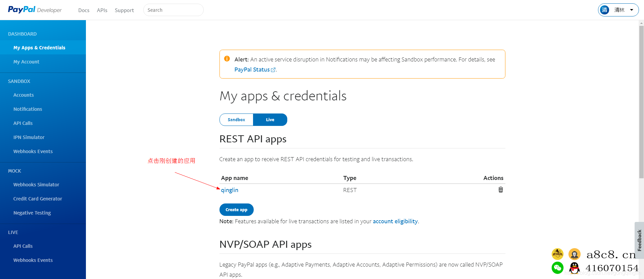Open the Docs menu
The image size is (644, 279).
84,10
